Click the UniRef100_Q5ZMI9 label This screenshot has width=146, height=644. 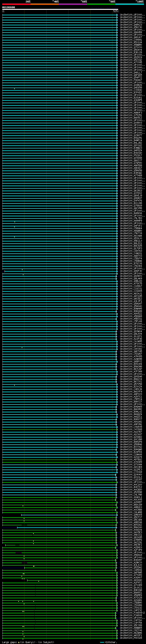[x=131, y=57]
